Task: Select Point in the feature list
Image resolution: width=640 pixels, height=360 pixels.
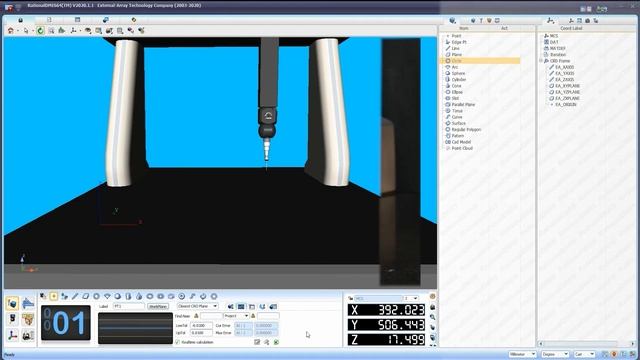Action: click(456, 36)
